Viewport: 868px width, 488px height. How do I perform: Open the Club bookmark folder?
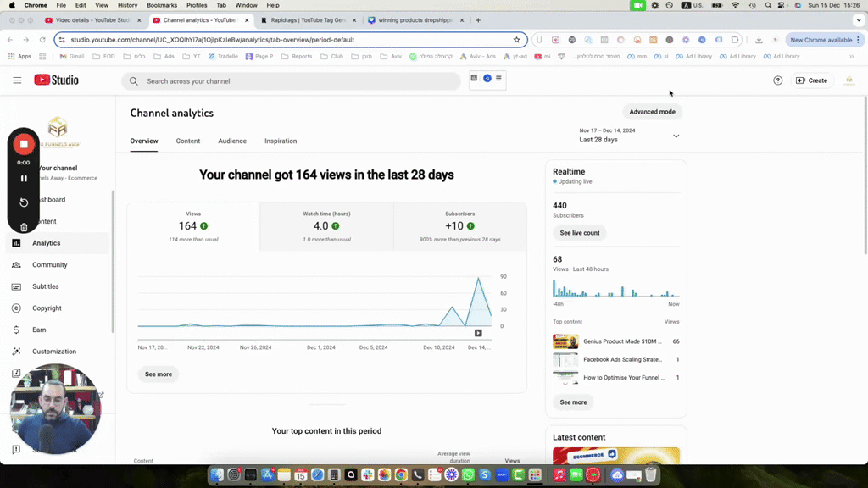[x=331, y=57]
